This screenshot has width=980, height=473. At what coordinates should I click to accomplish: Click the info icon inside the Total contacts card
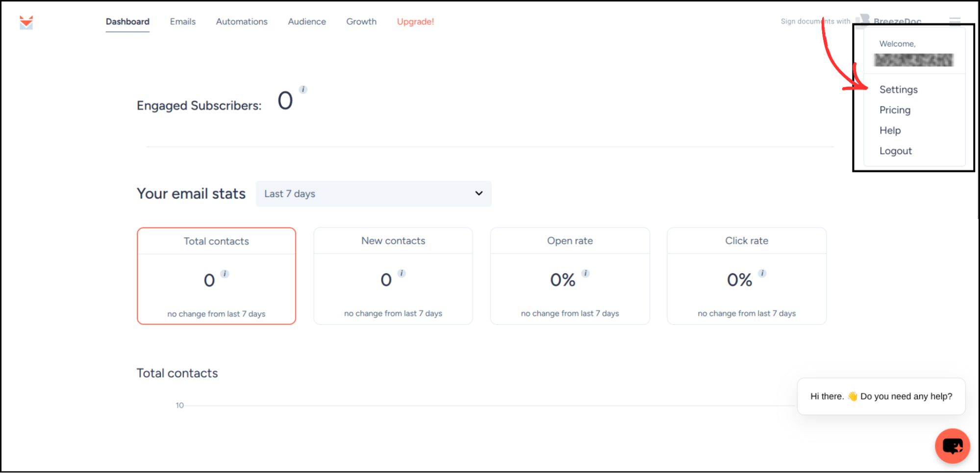(x=225, y=274)
